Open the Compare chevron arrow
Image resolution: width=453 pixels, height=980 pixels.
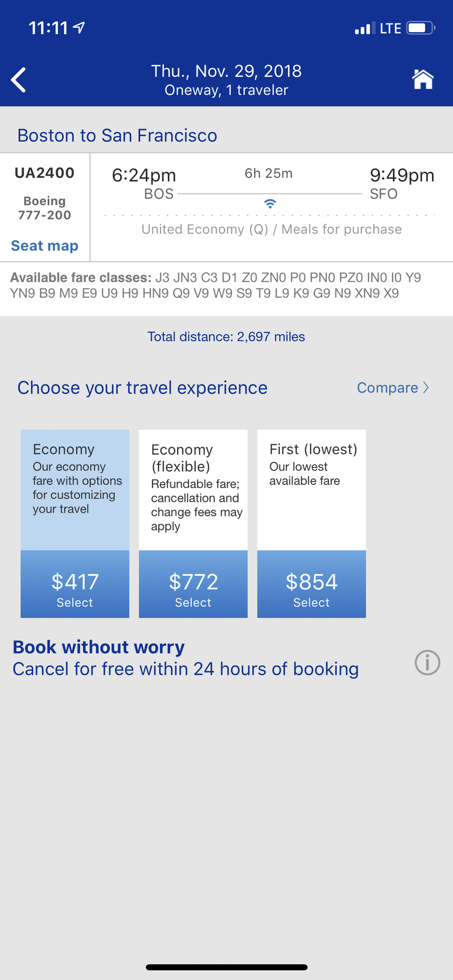click(426, 388)
